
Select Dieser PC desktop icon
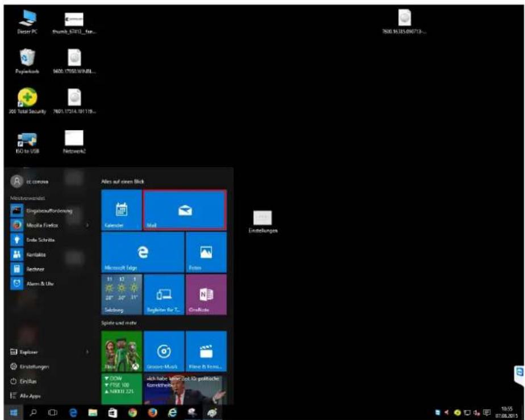tap(27, 22)
